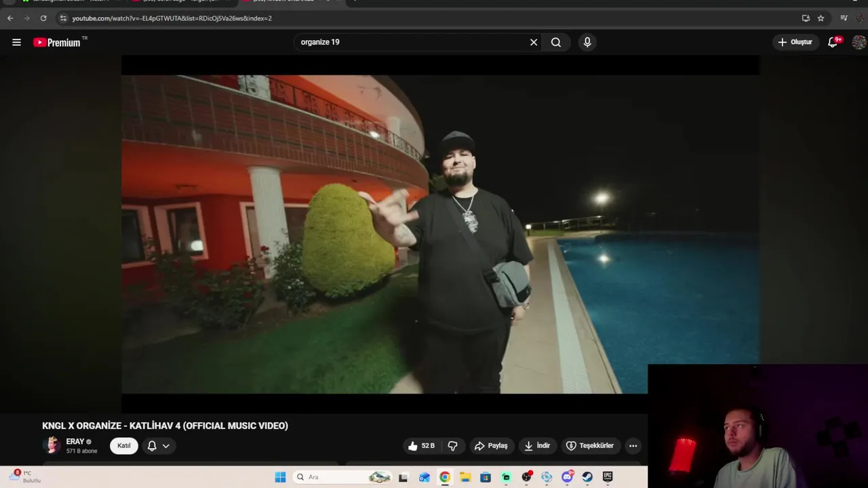Open Steam from taskbar

(x=587, y=477)
